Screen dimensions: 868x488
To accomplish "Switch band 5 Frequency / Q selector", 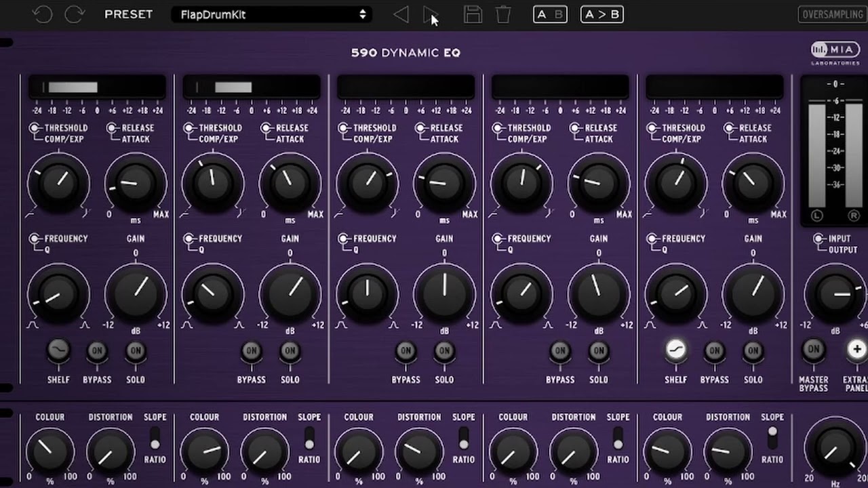I will [652, 239].
